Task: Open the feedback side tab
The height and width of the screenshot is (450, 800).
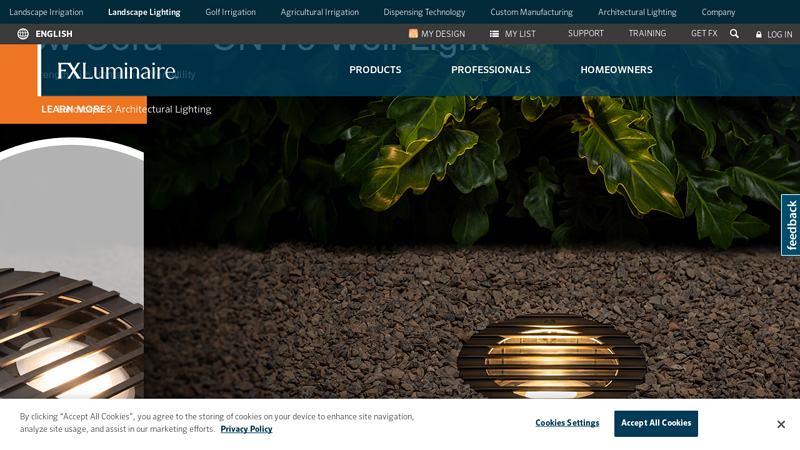Action: (x=791, y=224)
